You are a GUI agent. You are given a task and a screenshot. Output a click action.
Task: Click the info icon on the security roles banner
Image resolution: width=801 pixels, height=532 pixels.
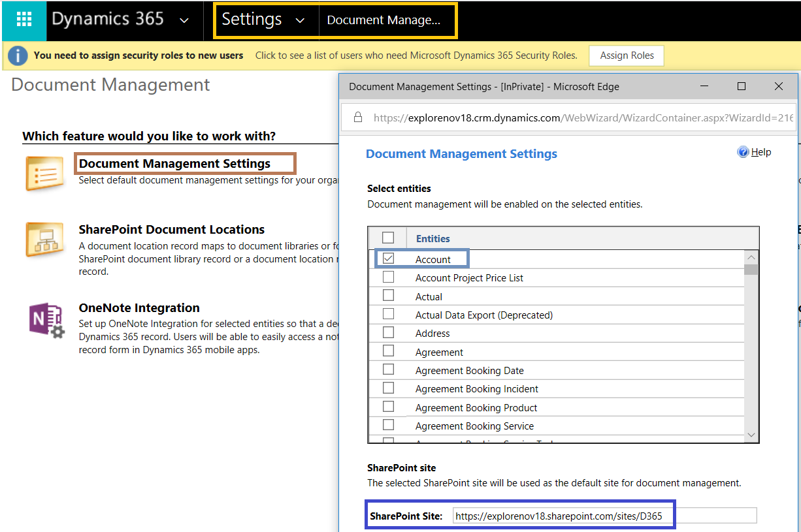pyautogui.click(x=18, y=55)
